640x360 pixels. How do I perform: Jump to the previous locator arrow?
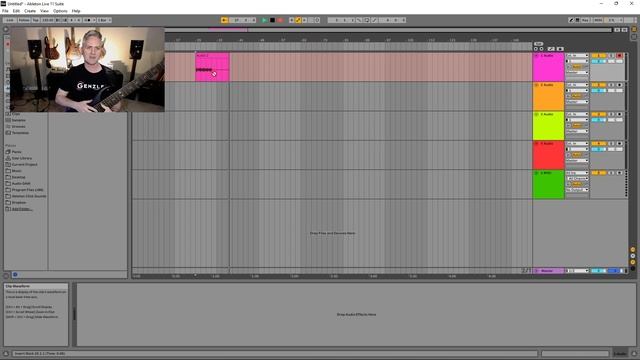point(536,49)
